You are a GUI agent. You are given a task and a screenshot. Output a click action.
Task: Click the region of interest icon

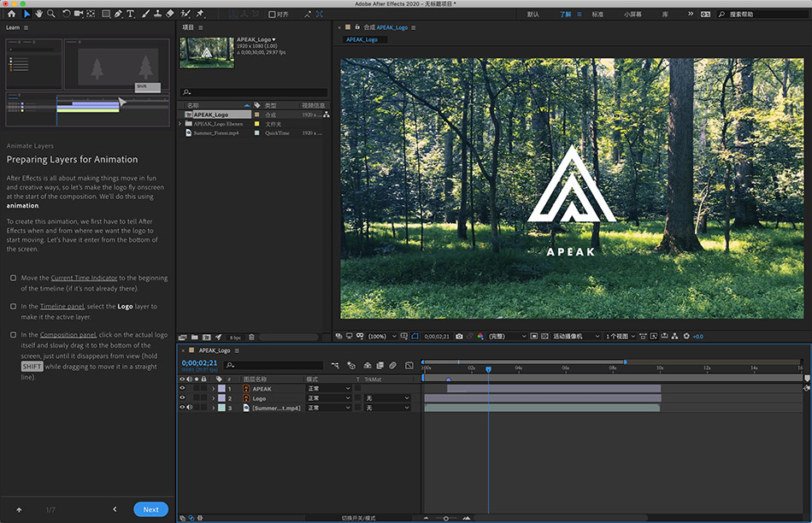[534, 337]
